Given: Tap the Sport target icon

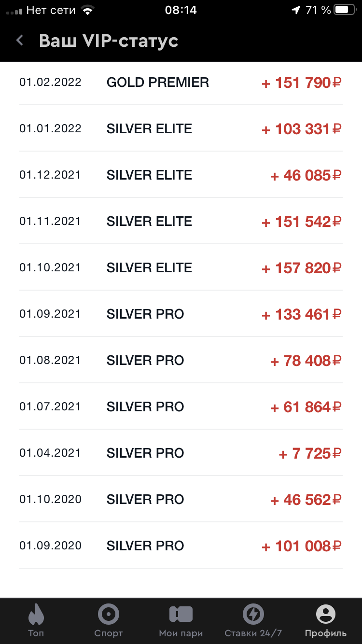Looking at the screenshot, I should click(x=109, y=615).
